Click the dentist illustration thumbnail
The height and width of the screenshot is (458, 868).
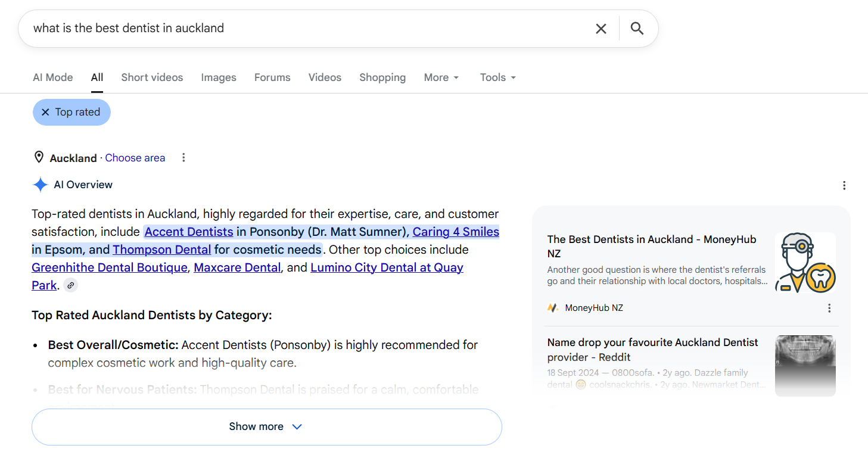[x=805, y=263]
